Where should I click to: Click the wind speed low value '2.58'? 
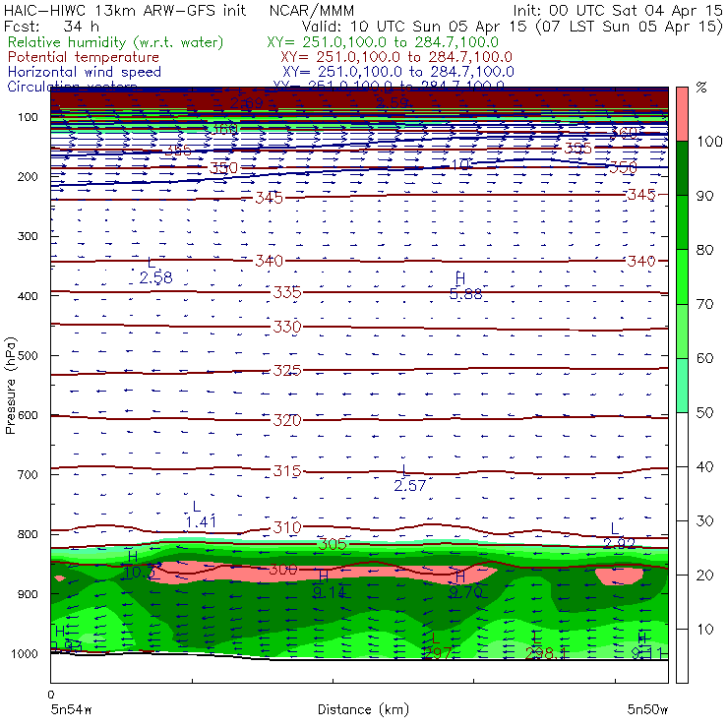[x=156, y=277]
